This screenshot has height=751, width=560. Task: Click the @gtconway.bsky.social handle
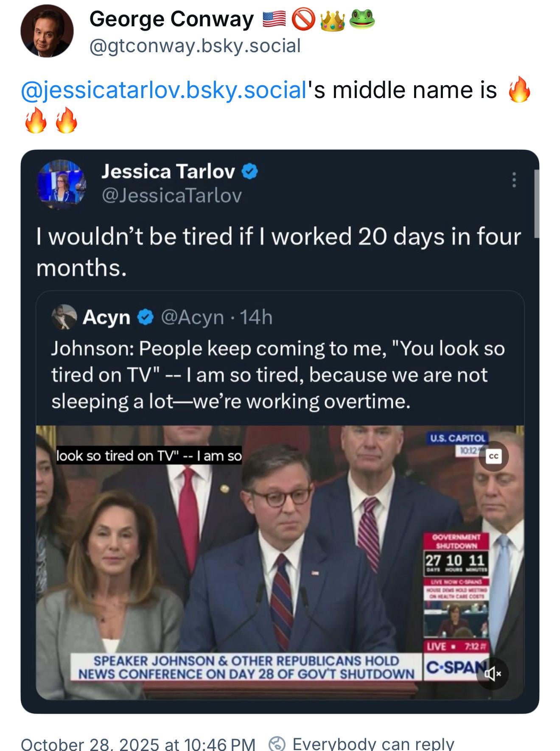click(x=195, y=46)
